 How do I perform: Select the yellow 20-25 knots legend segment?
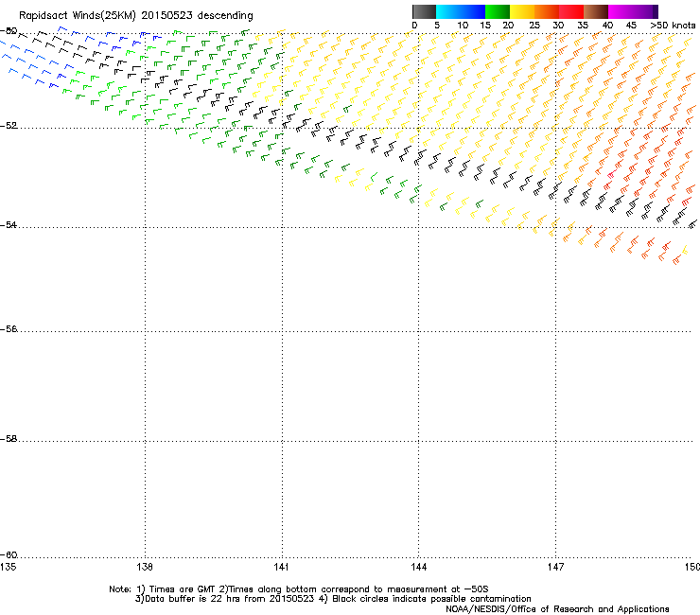pyautogui.click(x=522, y=11)
